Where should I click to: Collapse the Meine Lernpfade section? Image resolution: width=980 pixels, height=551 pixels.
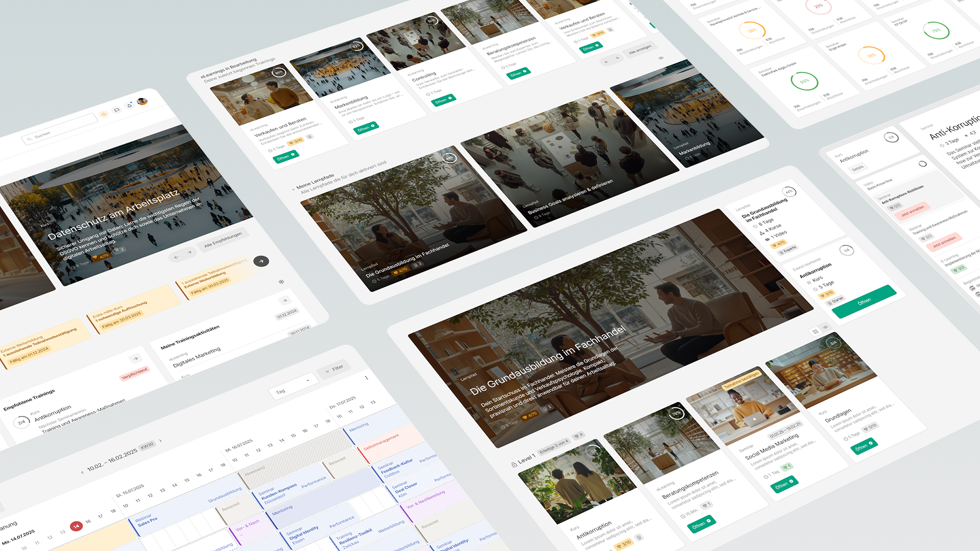(x=293, y=189)
